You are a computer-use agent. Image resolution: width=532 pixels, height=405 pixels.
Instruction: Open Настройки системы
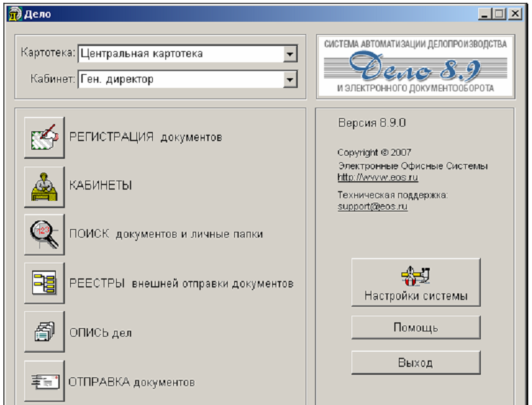point(416,282)
